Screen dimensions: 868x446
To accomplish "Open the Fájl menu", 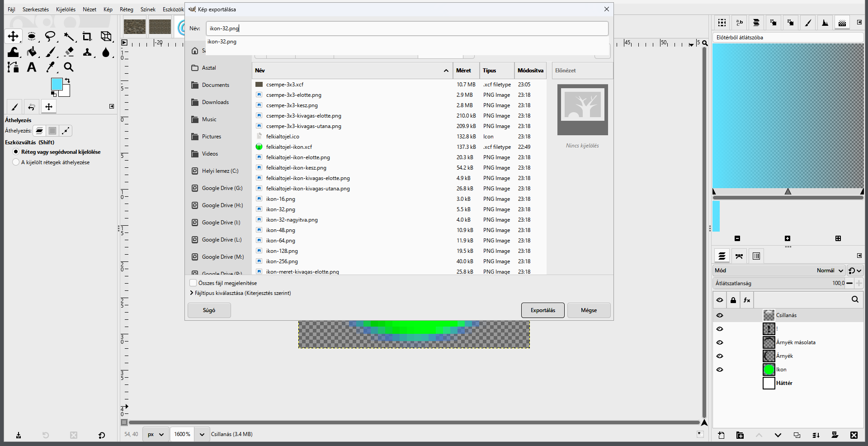I will [x=11, y=9].
